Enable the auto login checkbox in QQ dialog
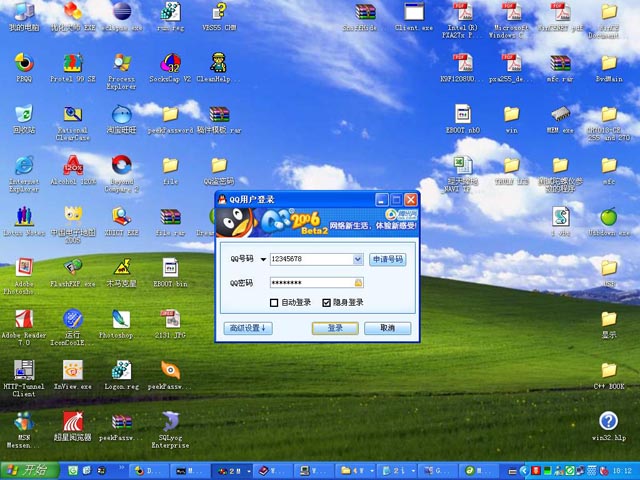This screenshot has width=640, height=480. click(x=274, y=302)
